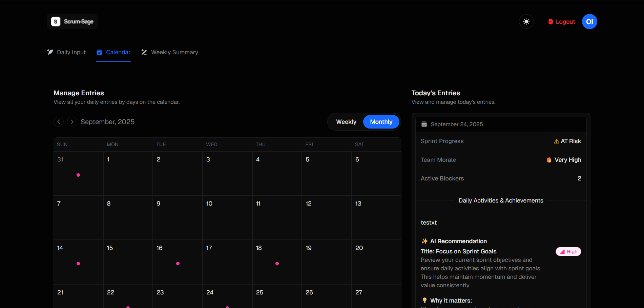Viewport: 644px width, 308px height.
Task: Click the "Today's Entries" heading
Action: pyautogui.click(x=436, y=93)
